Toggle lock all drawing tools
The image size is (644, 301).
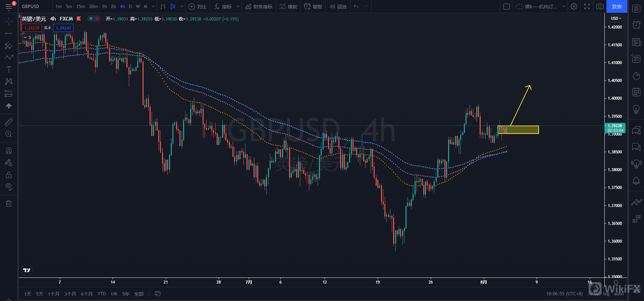9,175
